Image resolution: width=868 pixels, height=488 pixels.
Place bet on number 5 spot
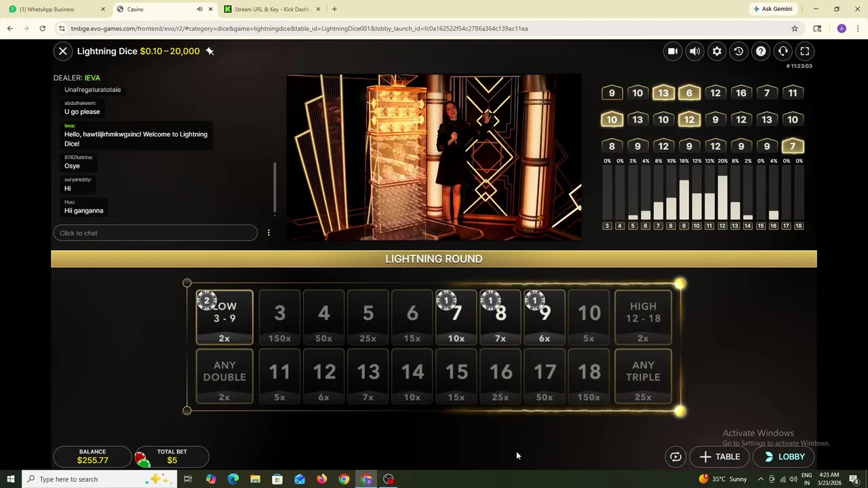point(368,317)
